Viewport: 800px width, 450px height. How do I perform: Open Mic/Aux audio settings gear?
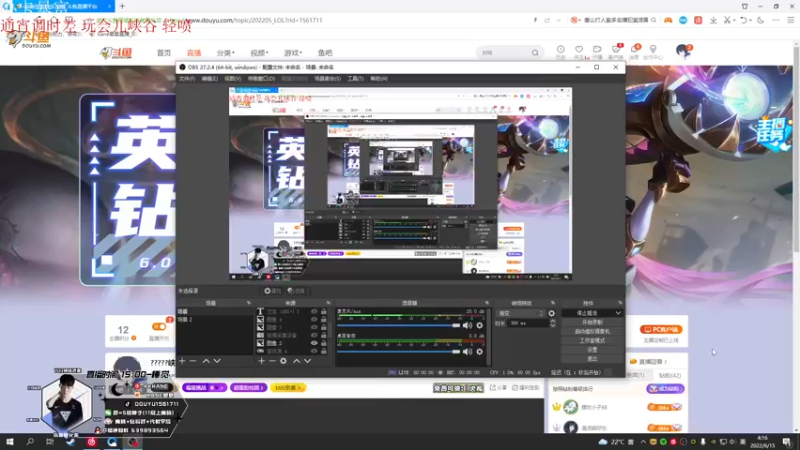(480, 325)
